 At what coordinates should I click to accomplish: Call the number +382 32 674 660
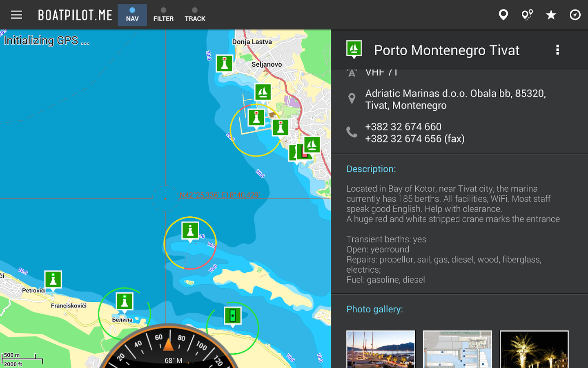(x=403, y=127)
